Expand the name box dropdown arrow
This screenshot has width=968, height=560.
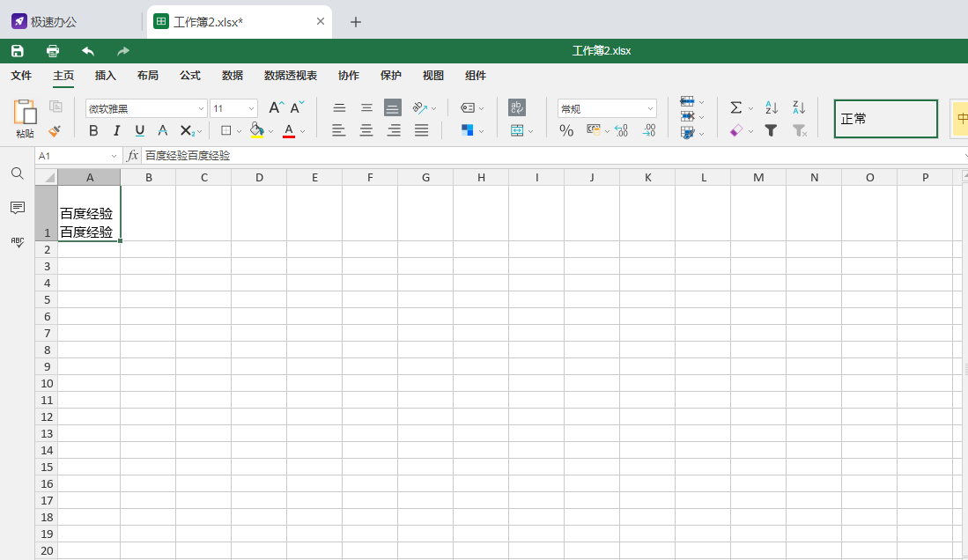click(x=114, y=156)
